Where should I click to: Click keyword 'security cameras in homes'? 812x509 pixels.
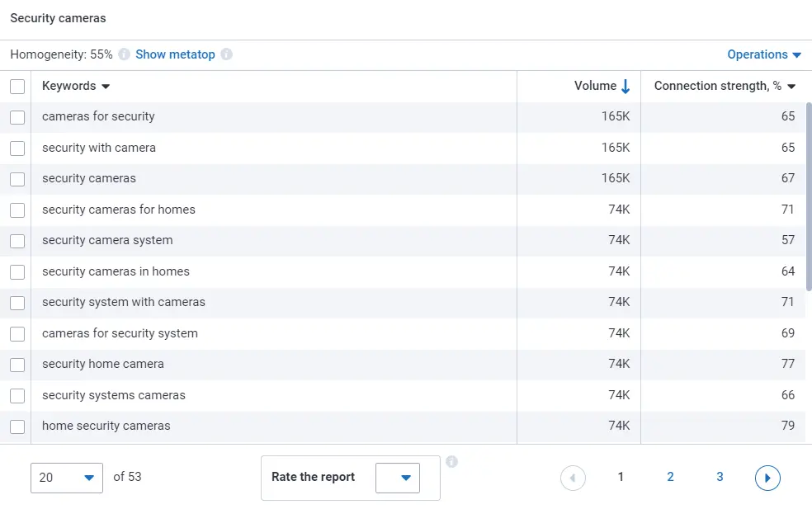116,271
